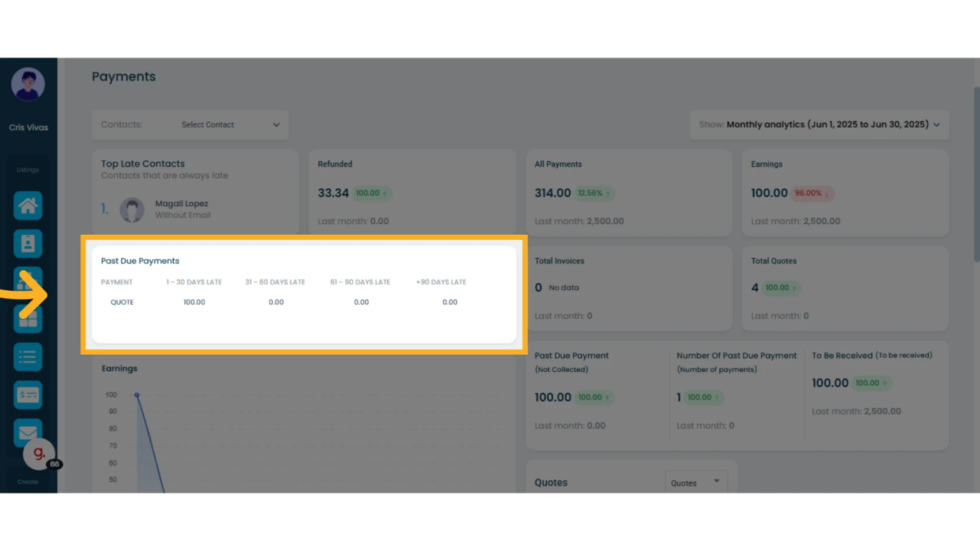Click the All Payments 314.00 value

[x=553, y=193]
